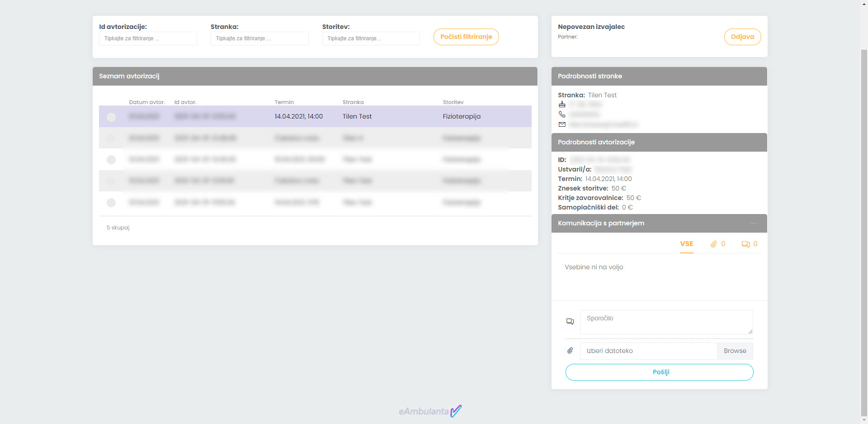
Task: Click the Odjava logout button
Action: pyautogui.click(x=742, y=37)
